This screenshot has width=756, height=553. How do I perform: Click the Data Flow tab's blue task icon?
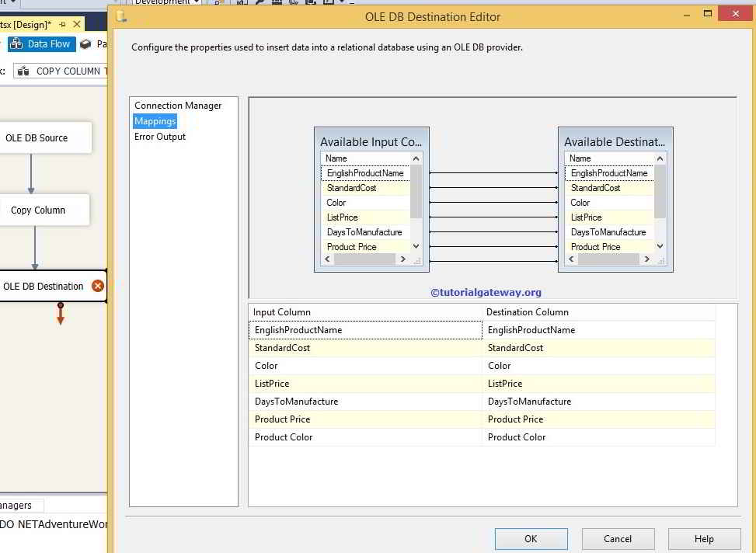[16, 44]
